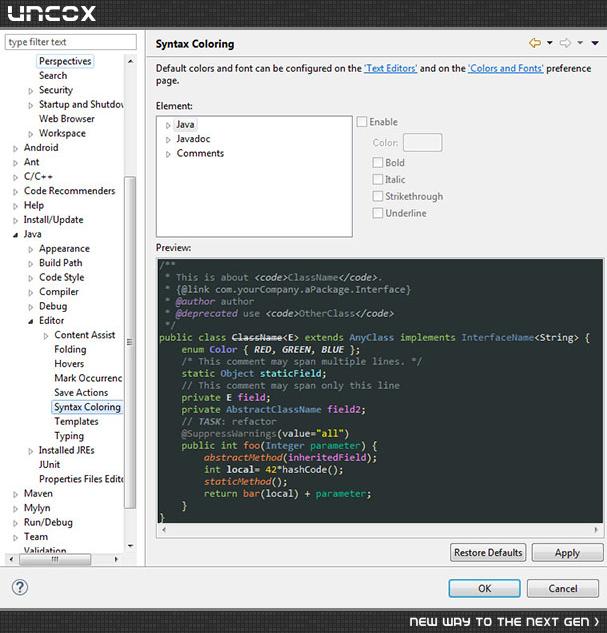This screenshot has width=607, height=633.
Task: Select Compiler under Java
Action: point(59,291)
